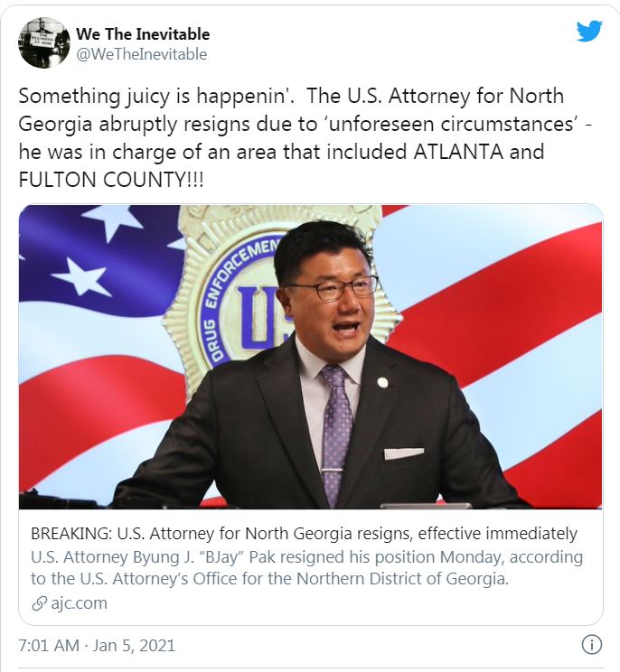This screenshot has height=672, width=620.
Task: Open the We The Inevitable profile avatar
Action: coord(44,43)
